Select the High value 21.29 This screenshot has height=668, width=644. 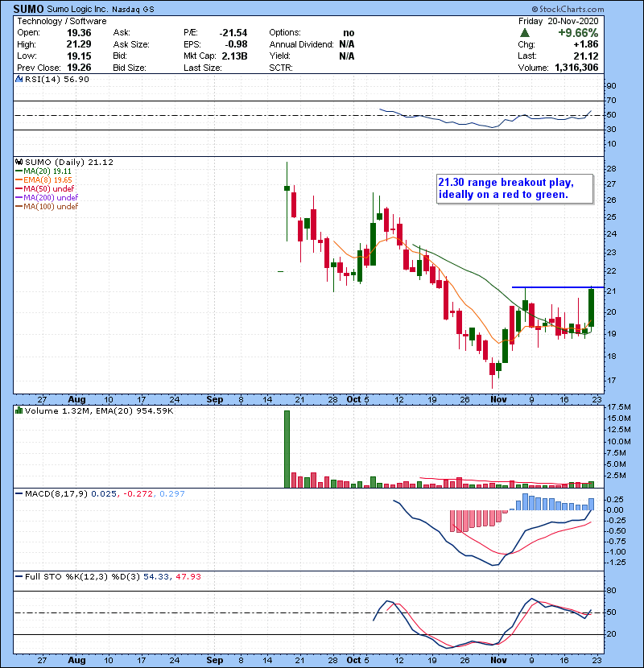(x=79, y=44)
